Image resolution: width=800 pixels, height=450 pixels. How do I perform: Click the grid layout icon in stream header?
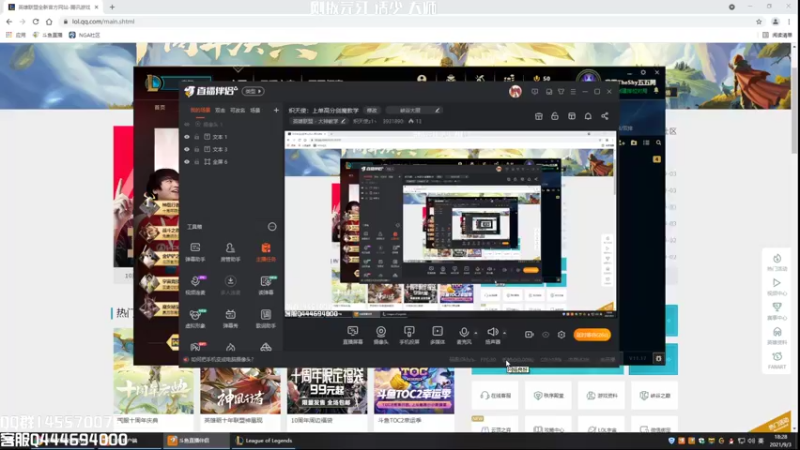(x=571, y=116)
